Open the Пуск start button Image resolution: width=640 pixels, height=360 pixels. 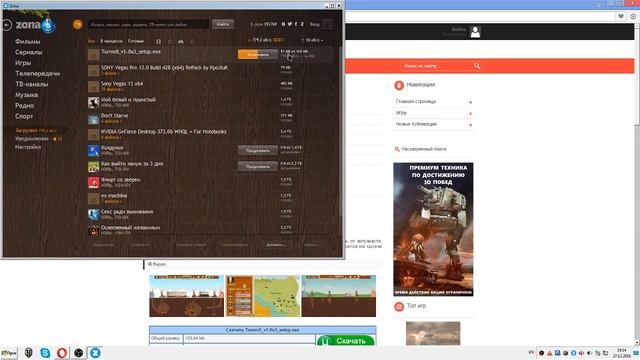(9, 353)
